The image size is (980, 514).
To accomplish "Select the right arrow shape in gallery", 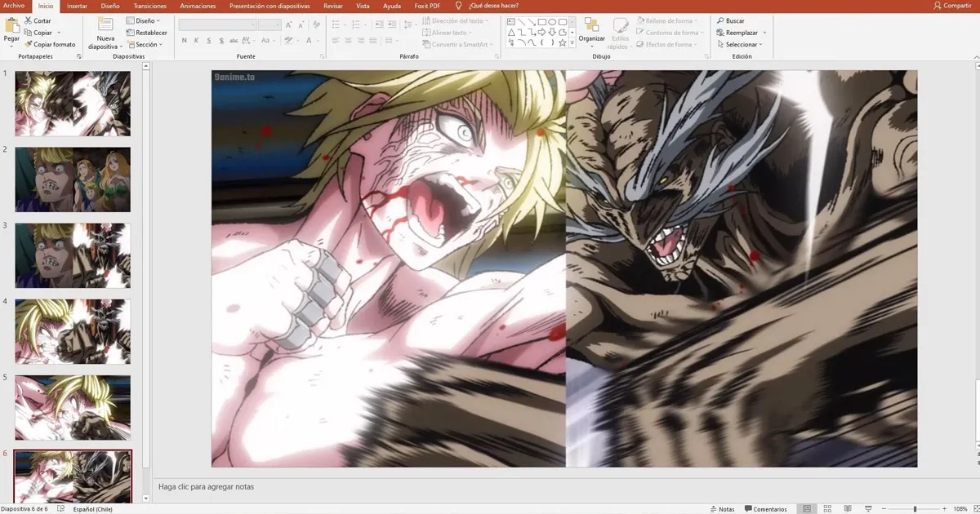I will click(x=542, y=32).
